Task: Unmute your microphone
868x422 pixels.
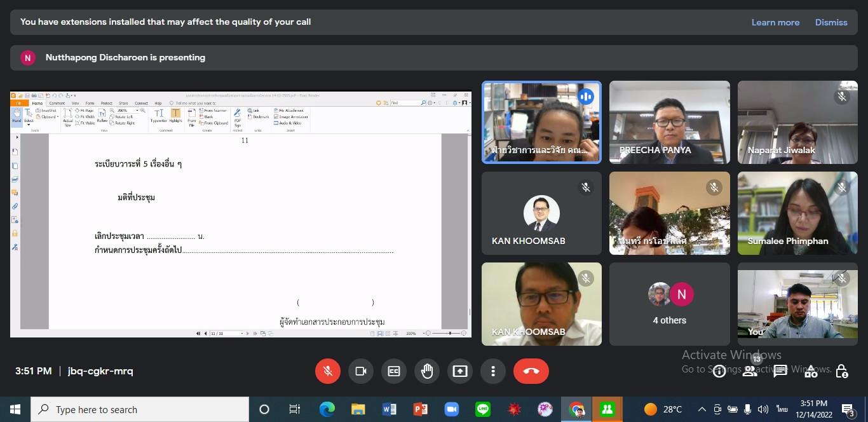Action: [328, 371]
